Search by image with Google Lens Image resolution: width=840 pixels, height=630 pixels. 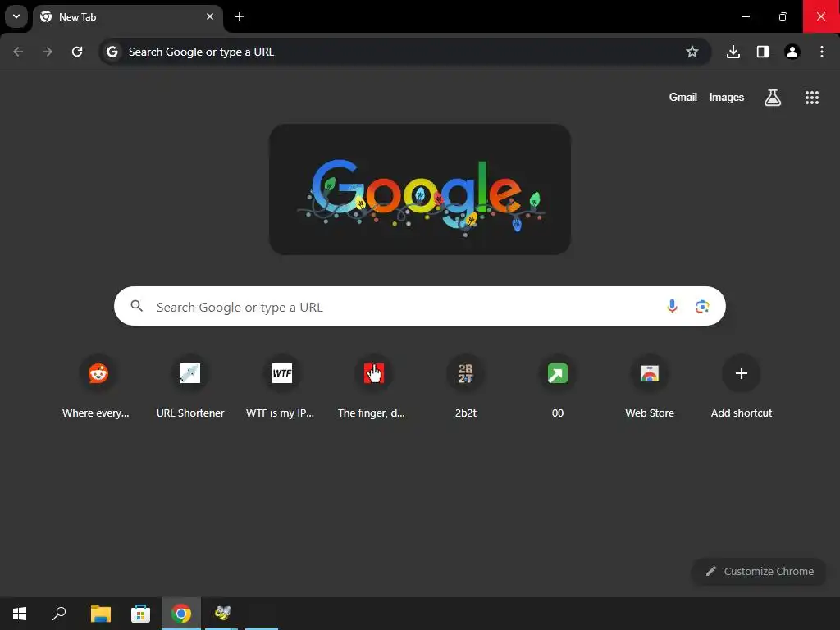(x=702, y=307)
